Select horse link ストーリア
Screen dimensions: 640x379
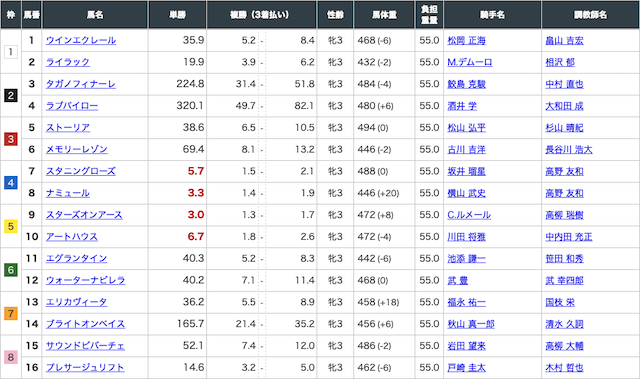(x=68, y=128)
